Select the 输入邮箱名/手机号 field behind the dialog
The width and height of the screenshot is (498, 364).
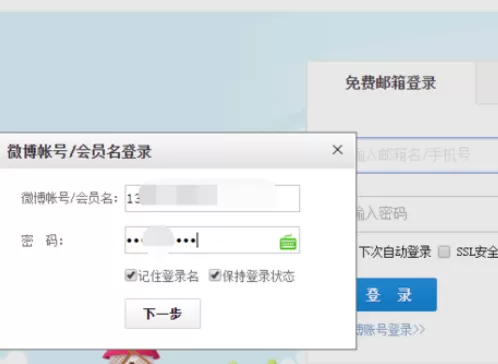[x=427, y=155]
